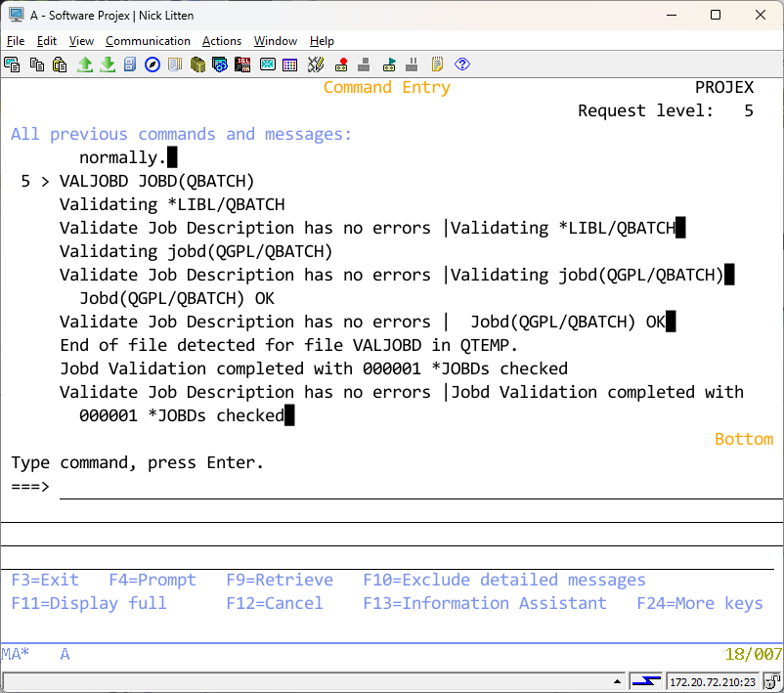Click the green download Receive Data icon

(x=108, y=65)
